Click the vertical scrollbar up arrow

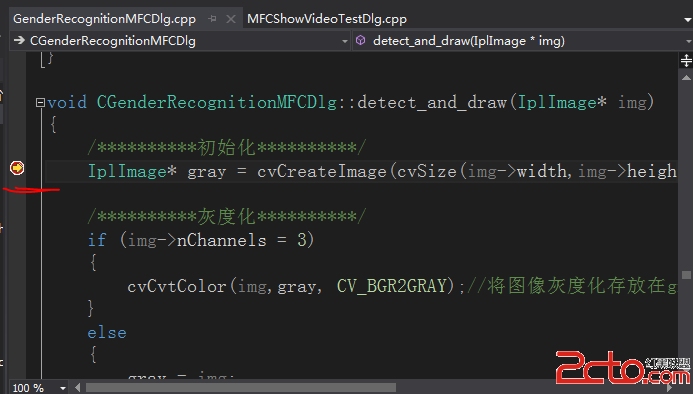tap(686, 78)
